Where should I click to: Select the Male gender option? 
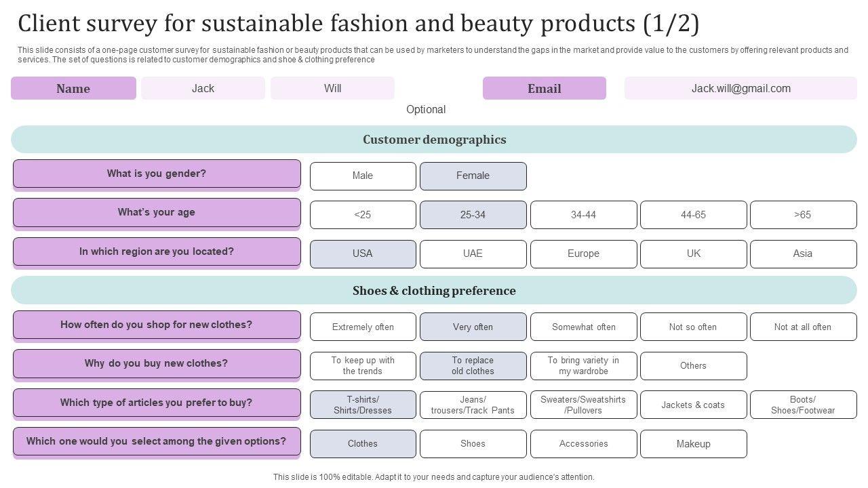pos(363,176)
